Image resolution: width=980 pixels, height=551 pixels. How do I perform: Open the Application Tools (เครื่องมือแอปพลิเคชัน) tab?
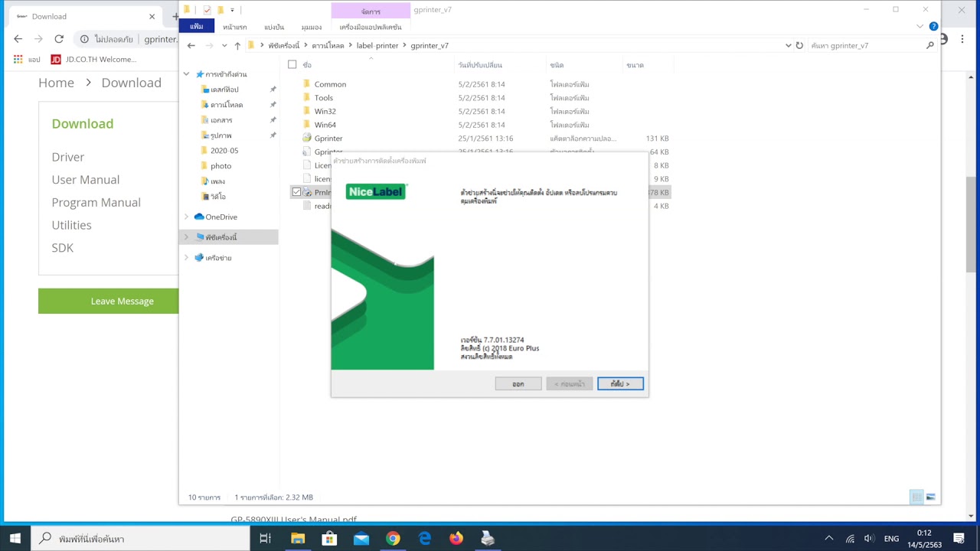click(x=371, y=27)
